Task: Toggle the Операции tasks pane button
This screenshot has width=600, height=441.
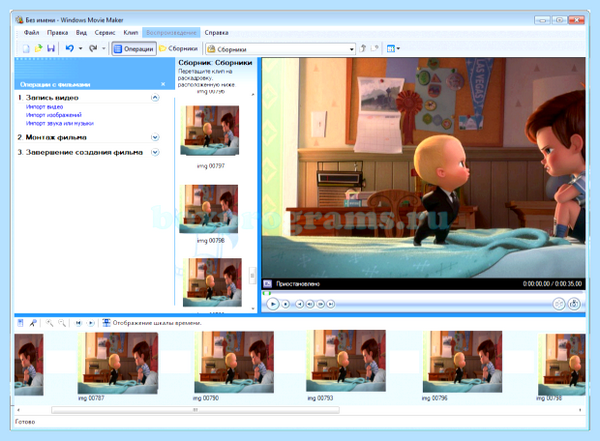Action: tap(134, 49)
